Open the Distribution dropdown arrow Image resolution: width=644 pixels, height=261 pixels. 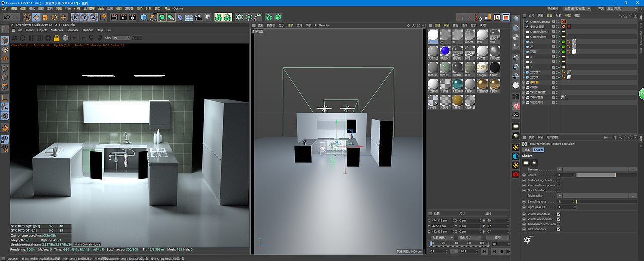pyautogui.click(x=560, y=196)
